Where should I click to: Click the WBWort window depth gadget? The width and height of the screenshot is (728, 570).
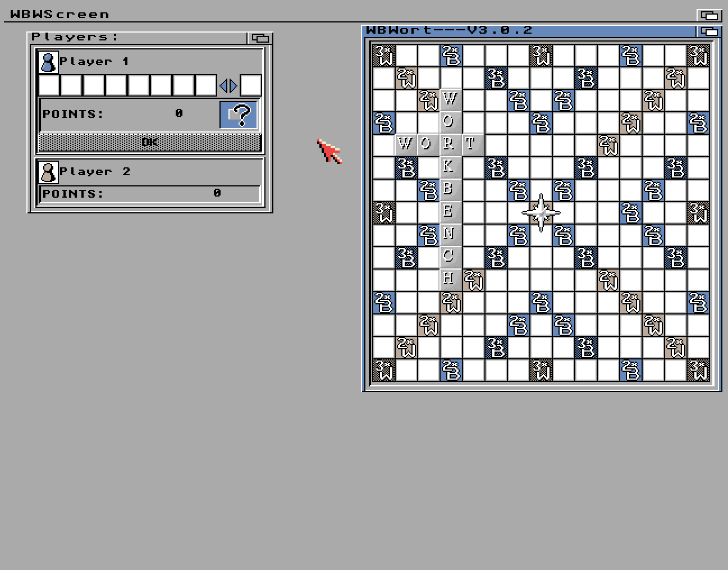[709, 31]
